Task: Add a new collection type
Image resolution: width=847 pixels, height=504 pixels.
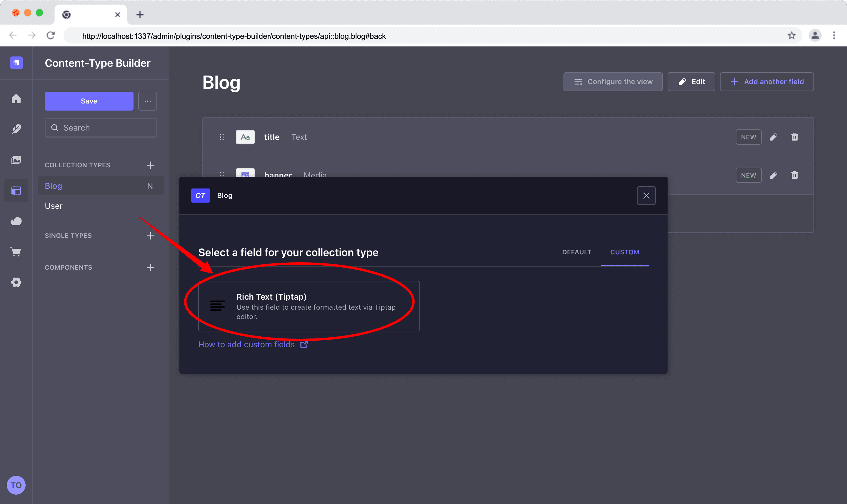Action: click(151, 165)
